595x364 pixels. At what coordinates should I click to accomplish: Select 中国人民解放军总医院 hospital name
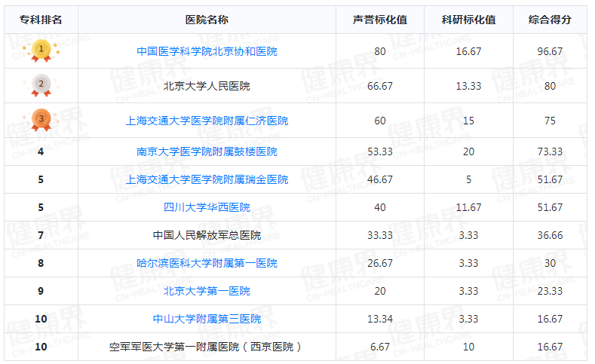pyautogui.click(x=207, y=235)
